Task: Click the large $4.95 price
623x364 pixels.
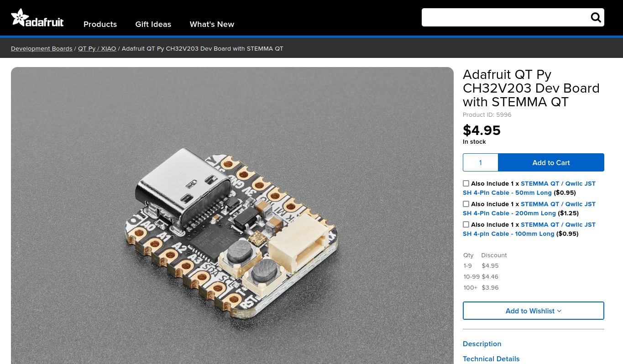Action: 482,130
